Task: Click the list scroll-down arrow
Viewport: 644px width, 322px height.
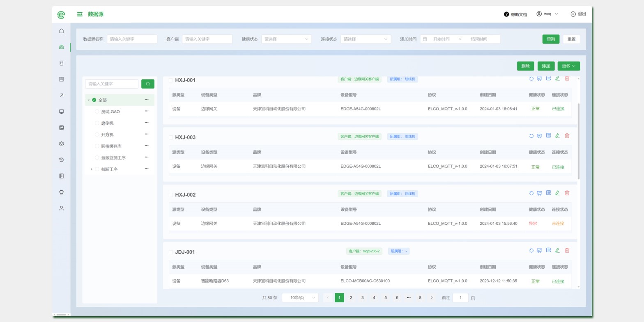Action: click(579, 287)
